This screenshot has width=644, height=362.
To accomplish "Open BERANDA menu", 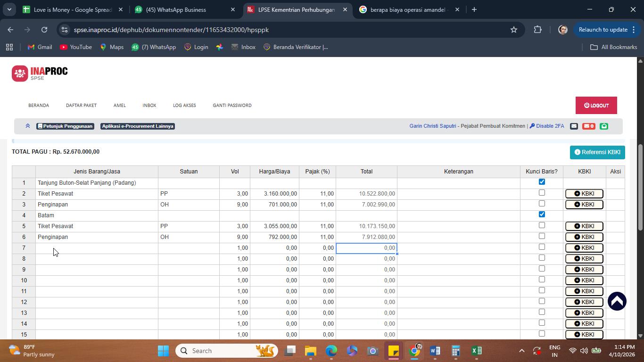I will click(39, 106).
